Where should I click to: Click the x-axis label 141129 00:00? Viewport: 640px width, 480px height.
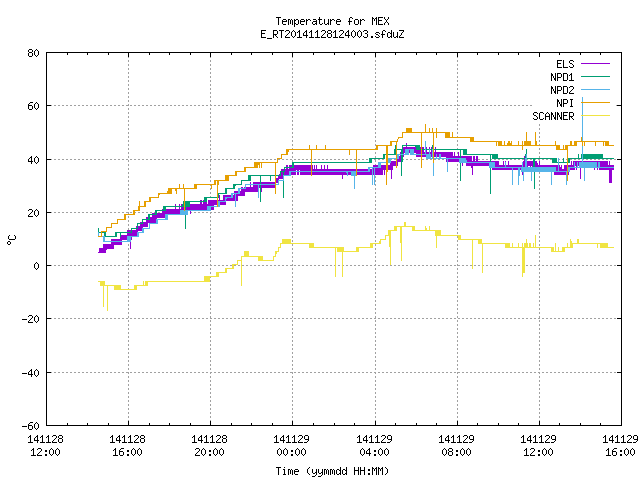[291, 446]
